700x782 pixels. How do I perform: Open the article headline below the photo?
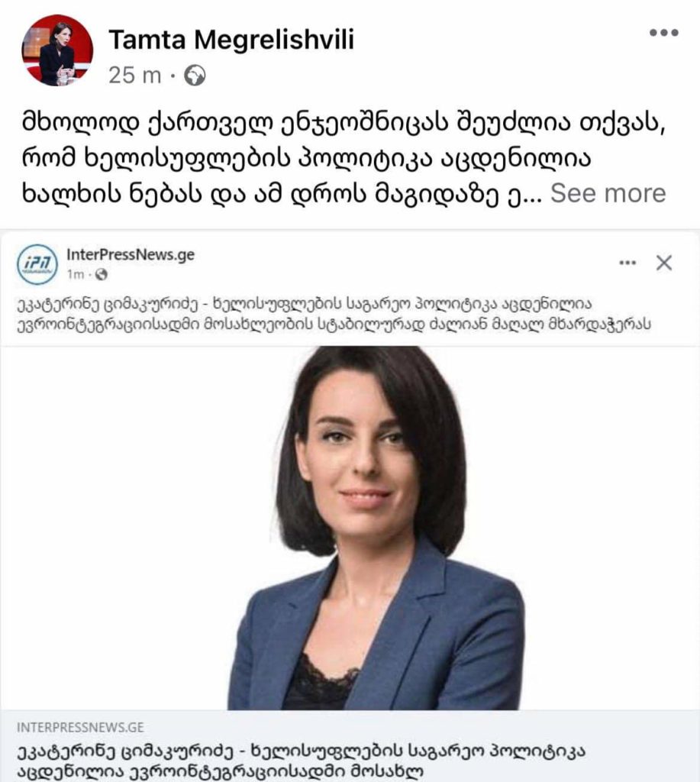301,761
